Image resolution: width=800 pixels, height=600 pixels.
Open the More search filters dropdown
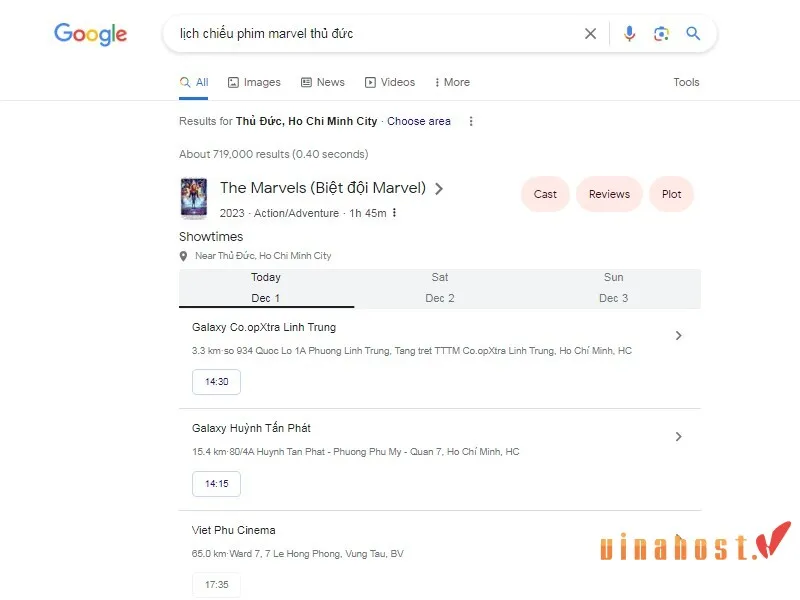[x=452, y=82]
